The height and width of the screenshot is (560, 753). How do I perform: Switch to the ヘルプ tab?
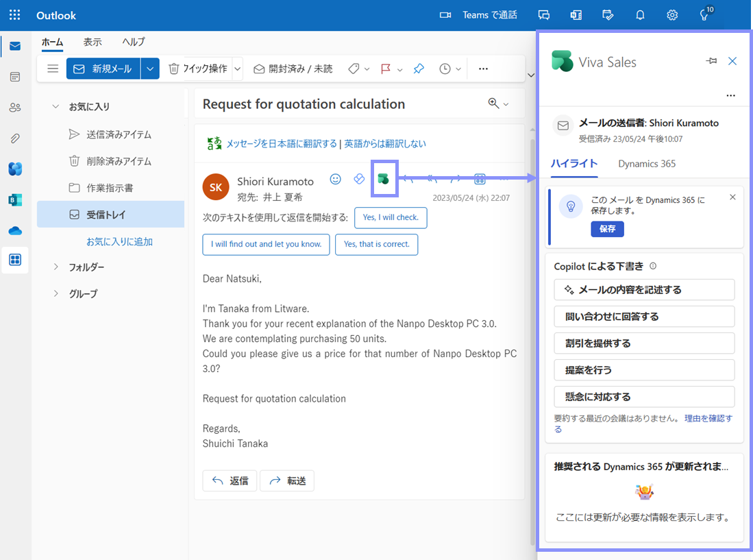click(x=133, y=42)
